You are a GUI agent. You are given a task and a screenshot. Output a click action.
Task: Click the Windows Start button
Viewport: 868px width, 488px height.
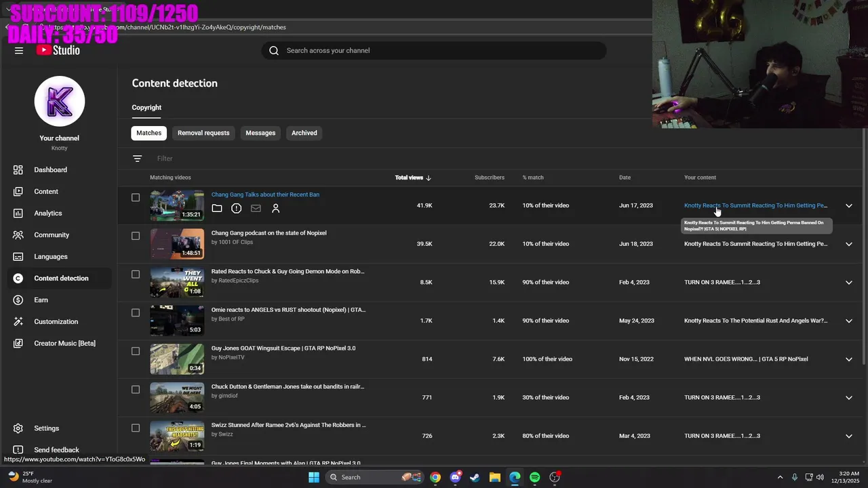click(x=314, y=477)
